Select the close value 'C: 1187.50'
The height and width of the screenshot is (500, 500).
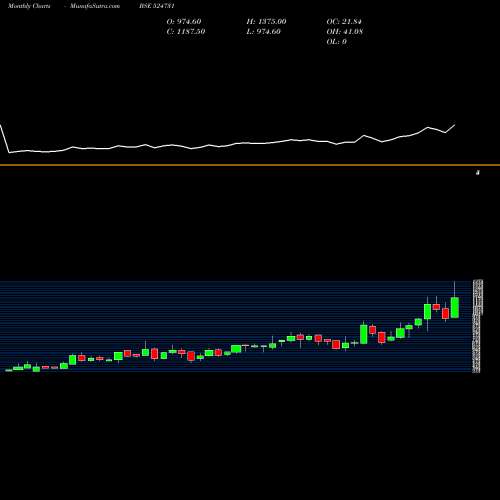click(x=186, y=31)
